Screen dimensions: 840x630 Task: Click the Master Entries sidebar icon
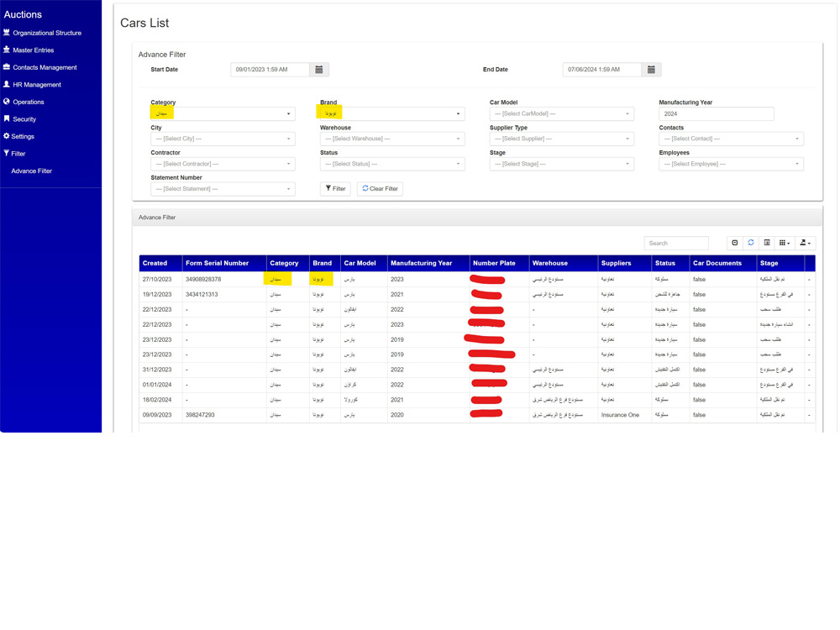(x=7, y=50)
